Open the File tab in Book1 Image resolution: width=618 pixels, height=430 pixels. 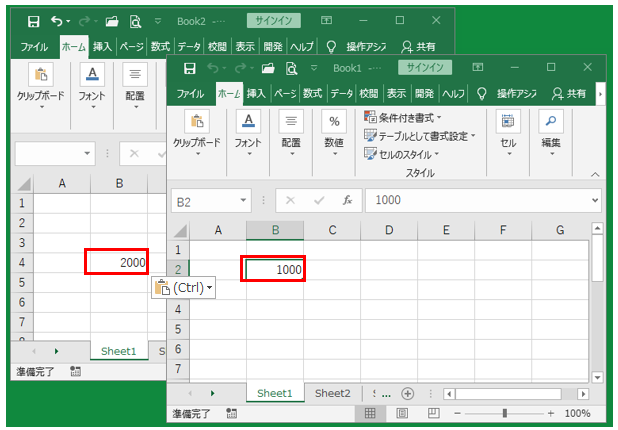190,94
